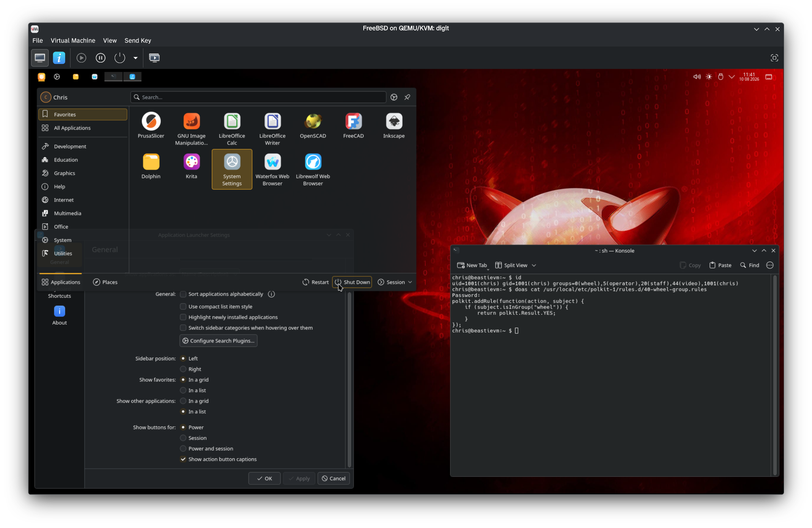The height and width of the screenshot is (528, 812).
Task: Open a New Tab in Konsole
Action: click(472, 265)
